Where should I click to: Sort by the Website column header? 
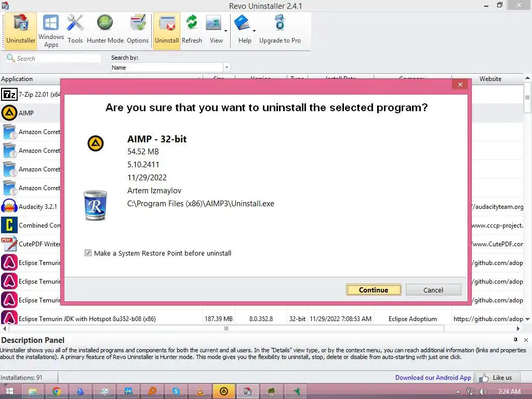(x=490, y=79)
